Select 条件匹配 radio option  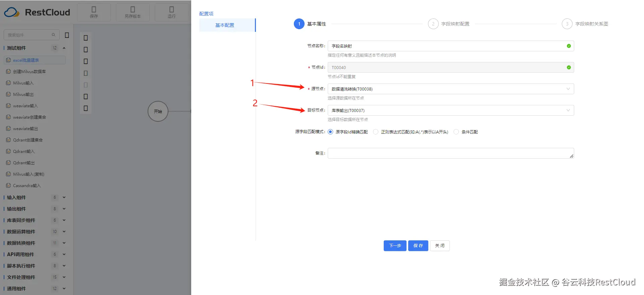coord(456,132)
